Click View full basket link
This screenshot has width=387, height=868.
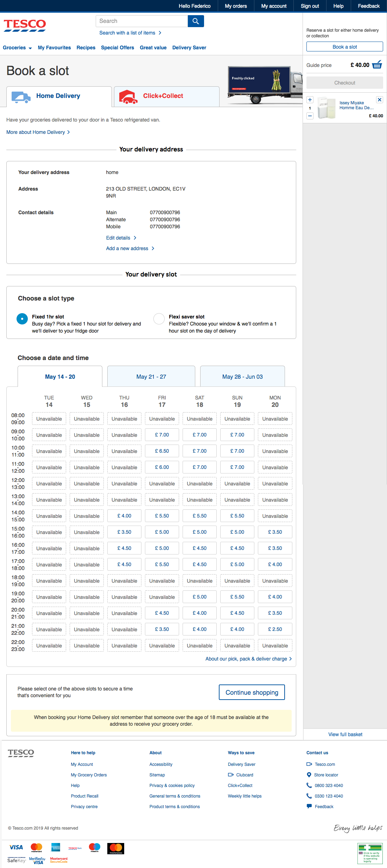(345, 734)
